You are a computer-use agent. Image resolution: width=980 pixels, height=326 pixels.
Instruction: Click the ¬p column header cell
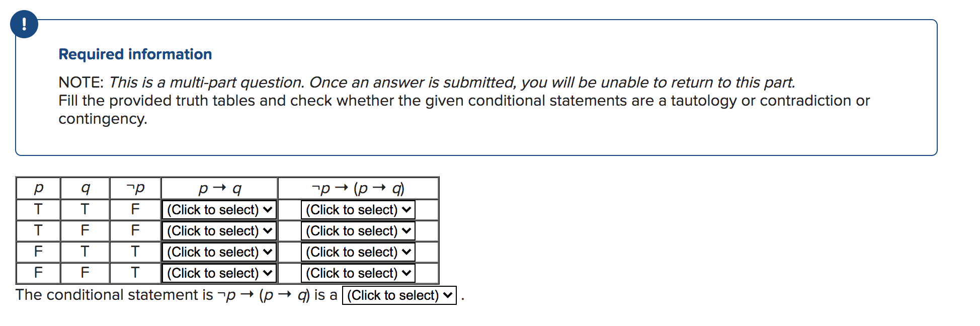click(x=135, y=188)
